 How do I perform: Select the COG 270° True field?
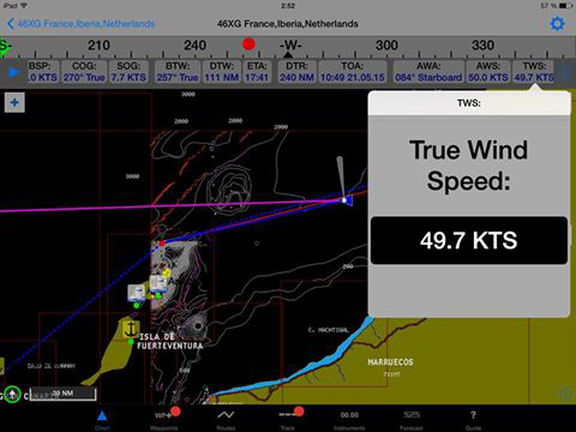point(84,72)
